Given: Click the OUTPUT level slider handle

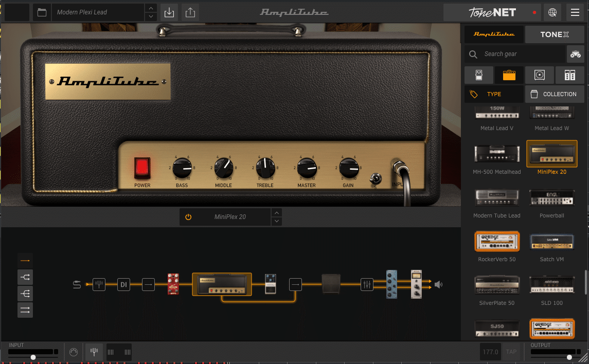Looking at the screenshot, I should tap(569, 358).
